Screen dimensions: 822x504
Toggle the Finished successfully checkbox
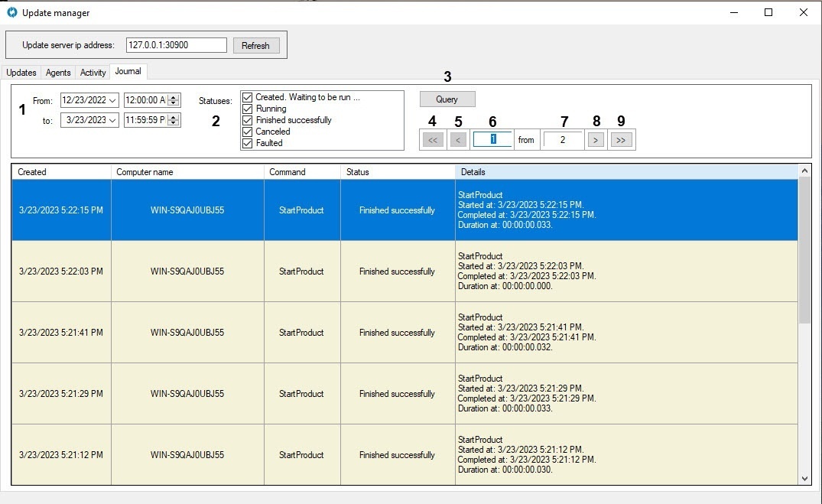coord(247,120)
